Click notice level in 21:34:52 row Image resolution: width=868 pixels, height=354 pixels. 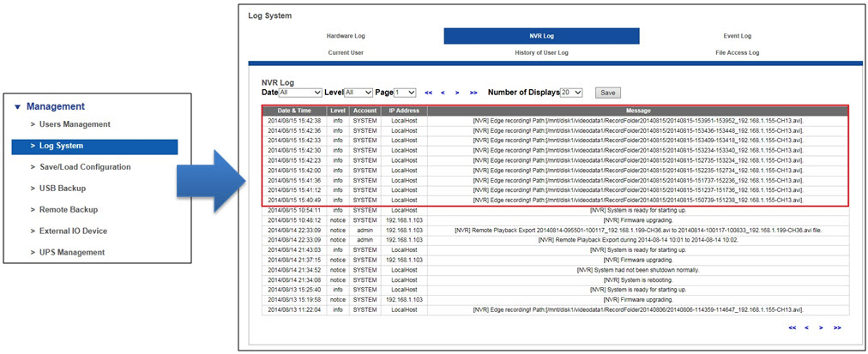point(337,270)
